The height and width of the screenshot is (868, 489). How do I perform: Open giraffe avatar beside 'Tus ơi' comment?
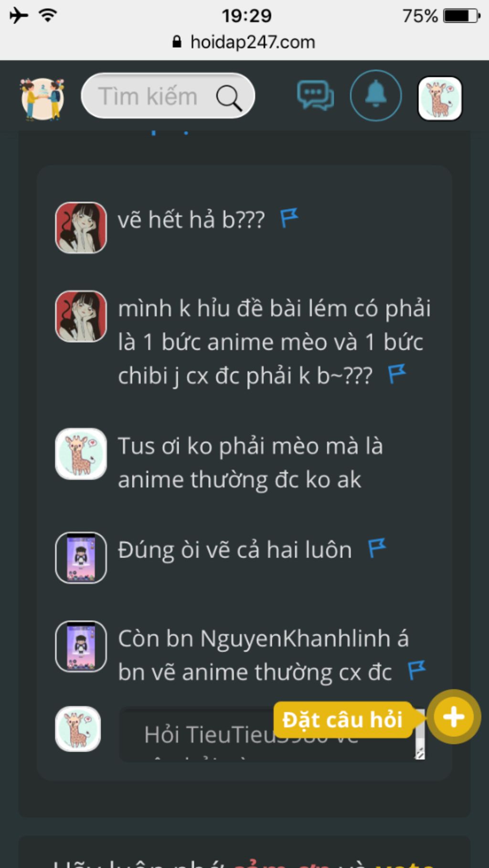(81, 454)
